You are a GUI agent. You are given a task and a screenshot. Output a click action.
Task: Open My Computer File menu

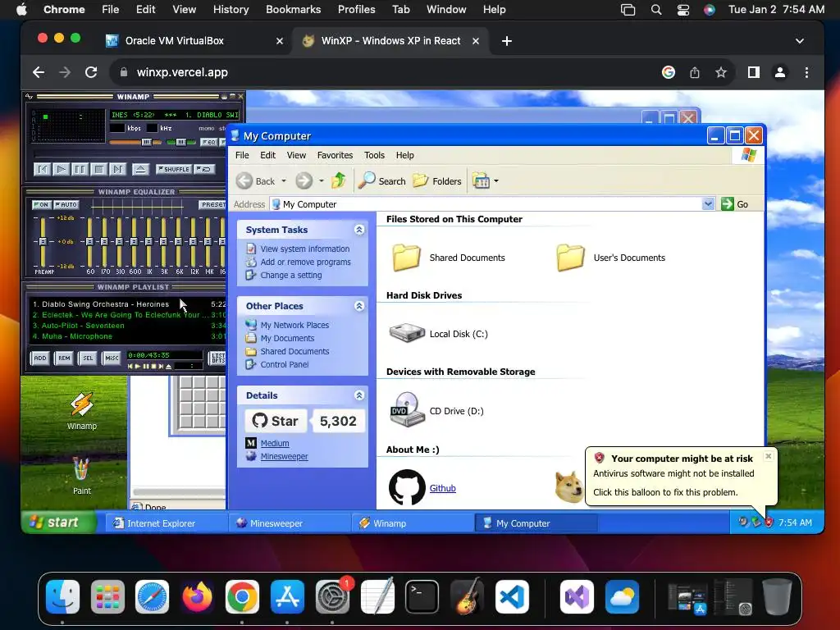(x=242, y=155)
